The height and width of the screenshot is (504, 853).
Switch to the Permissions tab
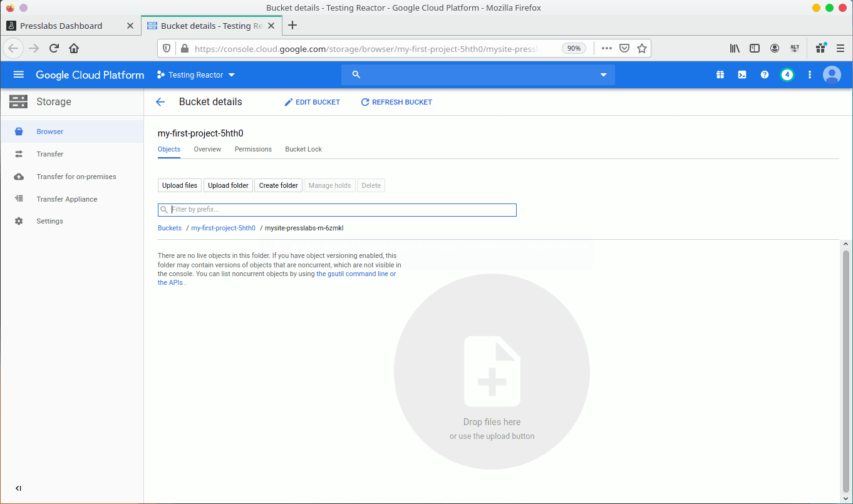tap(253, 149)
